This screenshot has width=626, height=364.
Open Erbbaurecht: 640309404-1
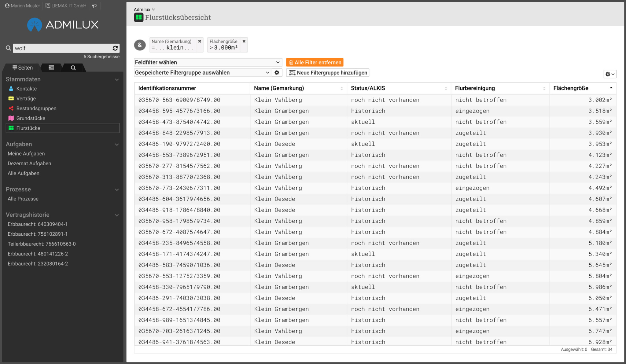(x=38, y=224)
